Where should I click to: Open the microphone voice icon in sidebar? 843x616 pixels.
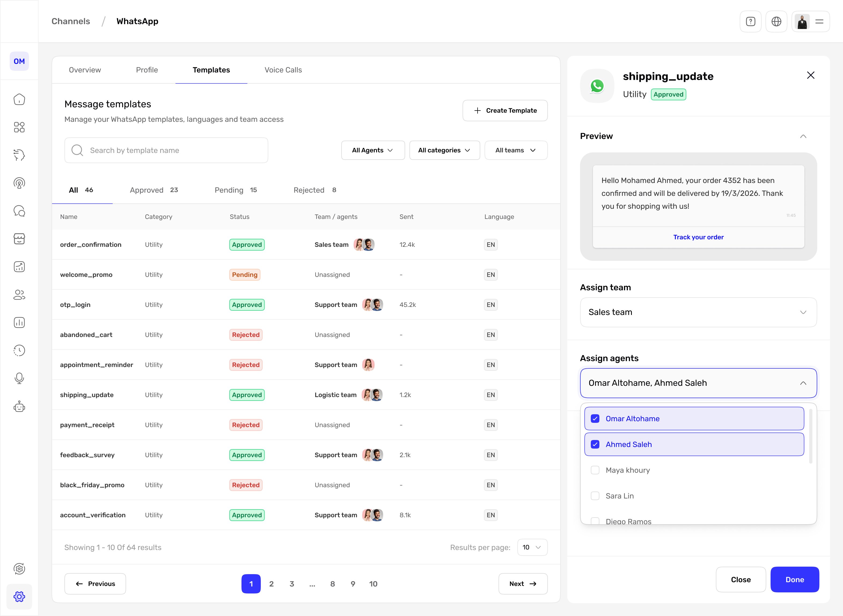point(19,379)
